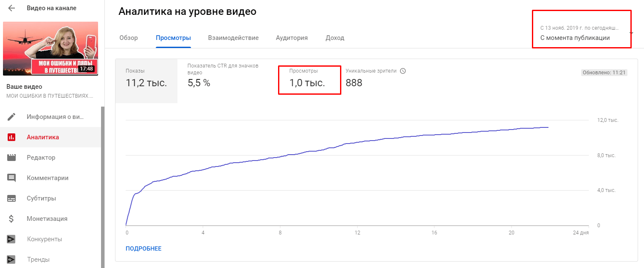The height and width of the screenshot is (268, 644).
Task: Click the 24 дня axis label
Action: (581, 233)
